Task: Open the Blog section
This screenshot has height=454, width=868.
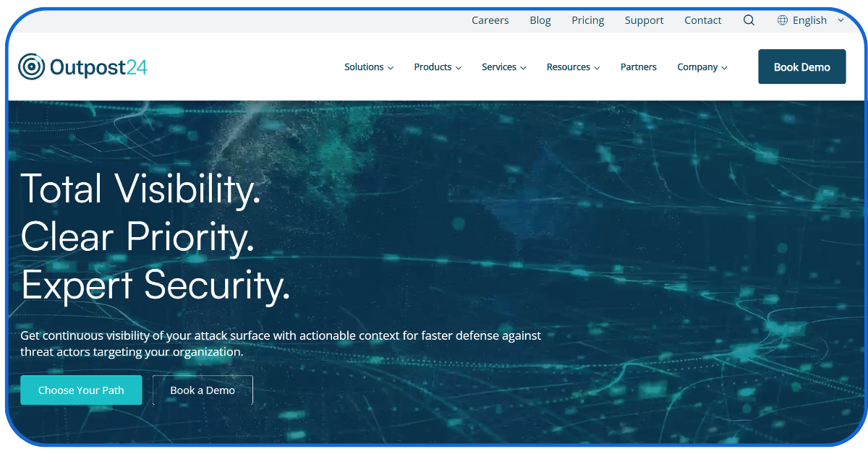Action: click(x=540, y=20)
